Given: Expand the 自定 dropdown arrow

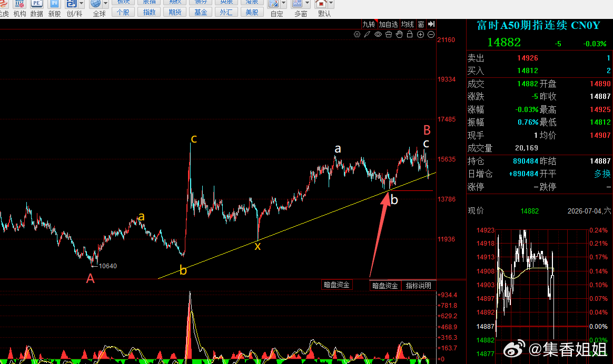Looking at the screenshot, I should [284, 4].
